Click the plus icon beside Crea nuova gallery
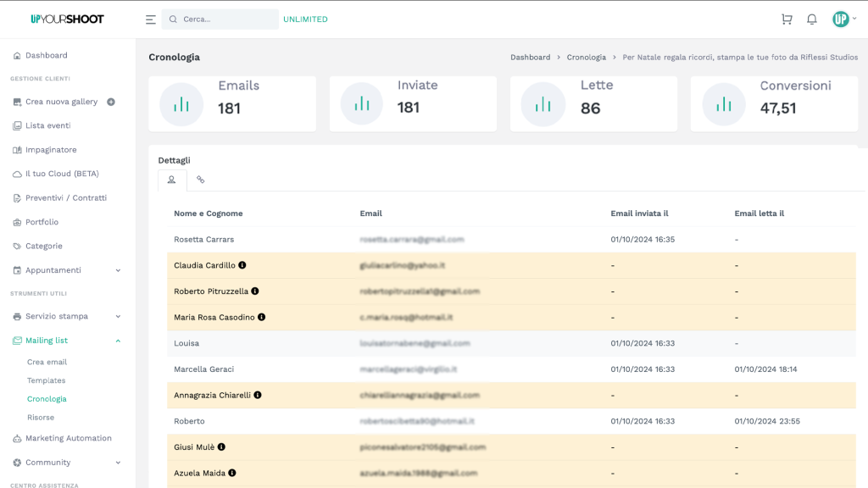The width and height of the screenshot is (868, 488). click(x=111, y=102)
